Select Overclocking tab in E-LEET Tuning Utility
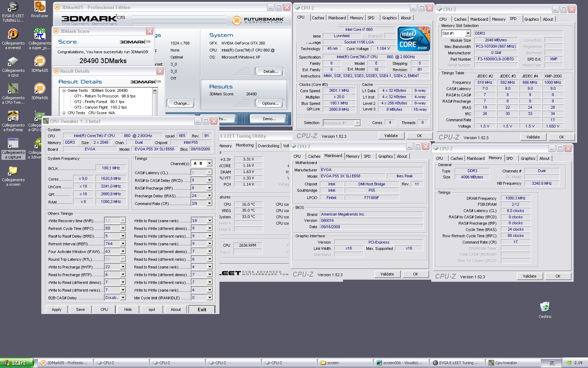This screenshot has height=368, width=588. (268, 146)
